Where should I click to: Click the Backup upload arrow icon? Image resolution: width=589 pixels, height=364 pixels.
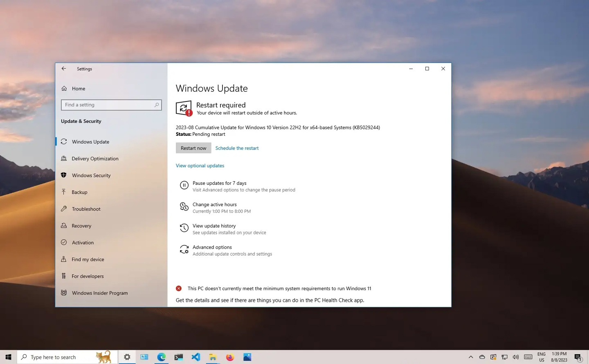coord(64,192)
